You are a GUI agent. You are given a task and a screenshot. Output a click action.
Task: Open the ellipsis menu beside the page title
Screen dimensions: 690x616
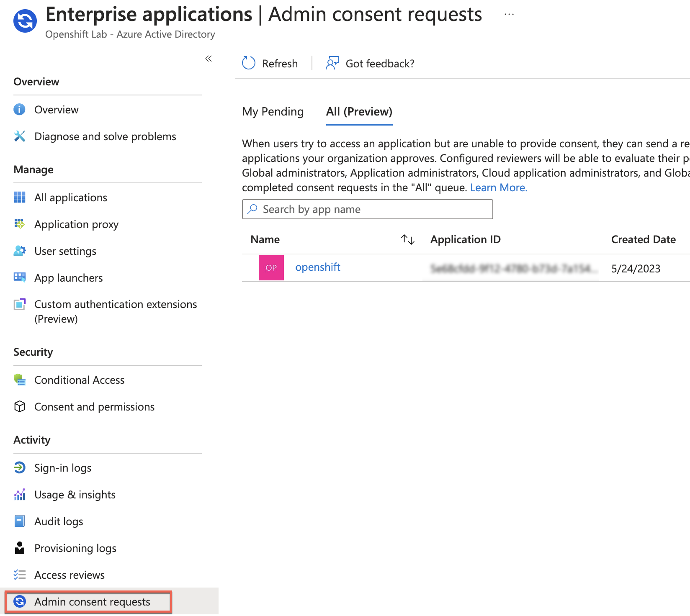(509, 14)
